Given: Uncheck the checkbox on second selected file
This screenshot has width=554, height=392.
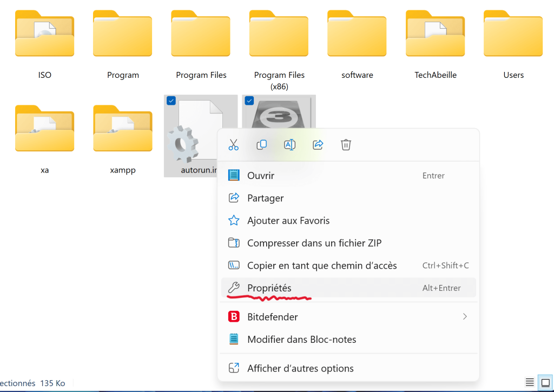Looking at the screenshot, I should click(x=249, y=101).
